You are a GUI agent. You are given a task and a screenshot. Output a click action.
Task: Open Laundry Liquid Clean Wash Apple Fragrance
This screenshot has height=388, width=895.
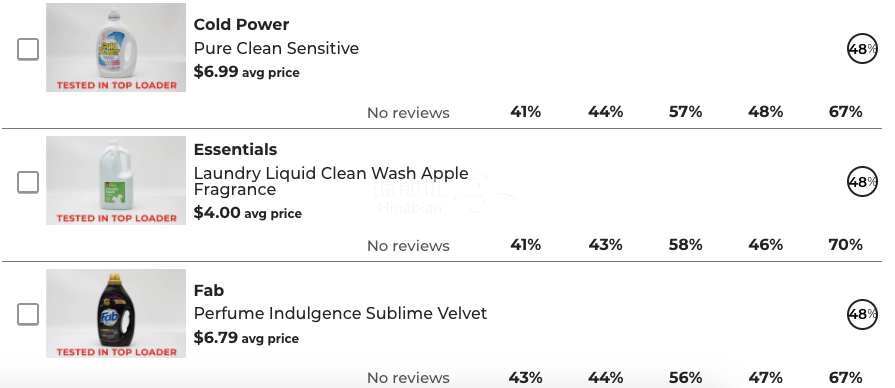click(x=331, y=181)
